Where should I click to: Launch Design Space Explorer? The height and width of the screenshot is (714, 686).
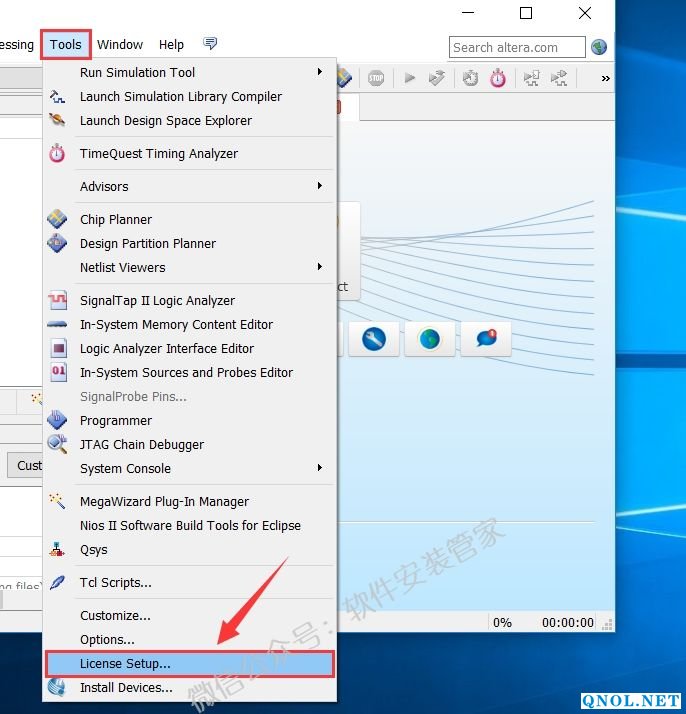(x=165, y=121)
